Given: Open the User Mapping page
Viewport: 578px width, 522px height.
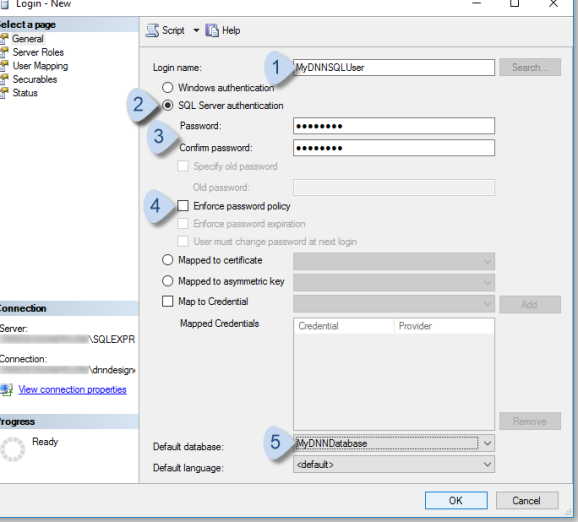Looking at the screenshot, I should [x=40, y=66].
